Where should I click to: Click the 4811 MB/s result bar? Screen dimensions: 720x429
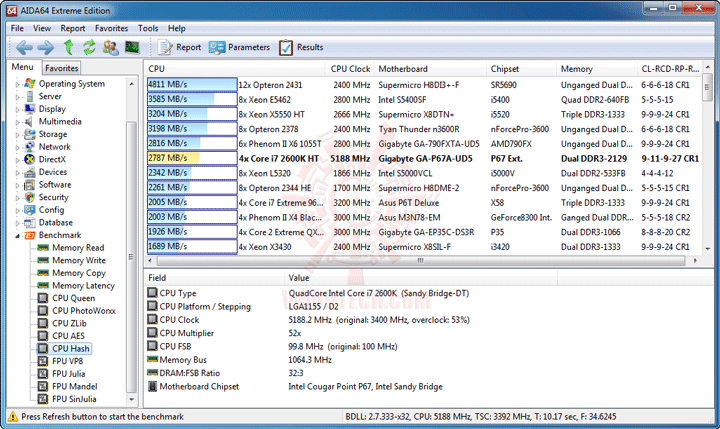point(192,85)
